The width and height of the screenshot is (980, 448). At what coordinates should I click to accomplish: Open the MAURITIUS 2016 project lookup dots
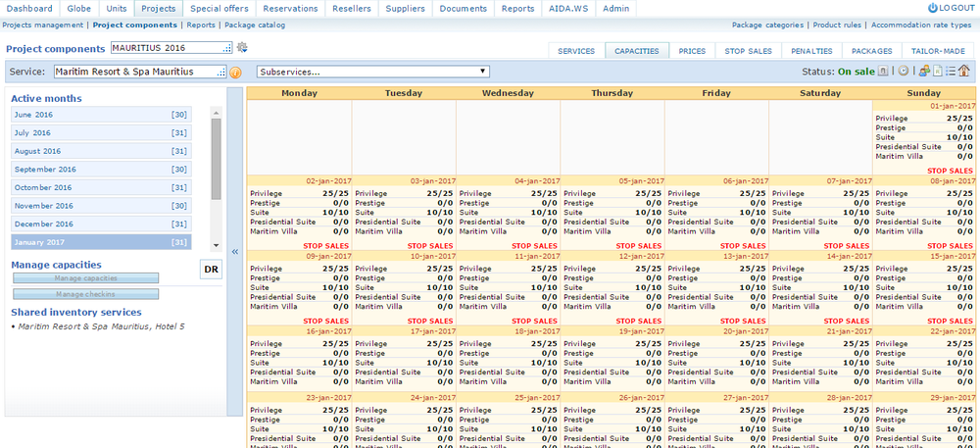click(x=227, y=49)
